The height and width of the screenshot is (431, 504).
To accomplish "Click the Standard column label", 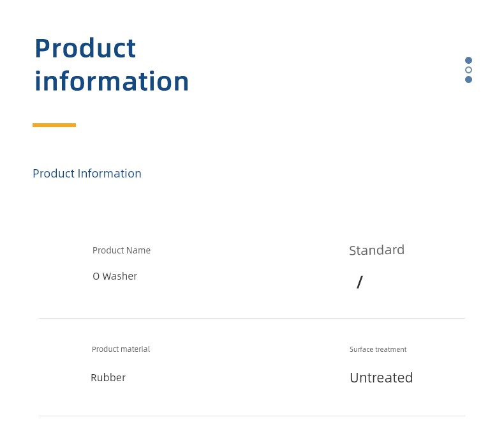I will click(x=376, y=250).
